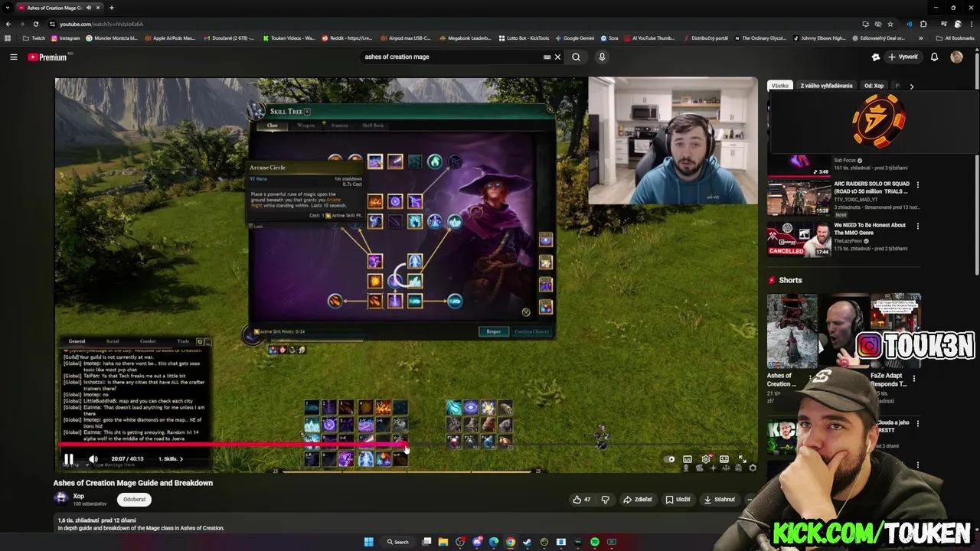Dislike the video with thumbs down

click(605, 500)
